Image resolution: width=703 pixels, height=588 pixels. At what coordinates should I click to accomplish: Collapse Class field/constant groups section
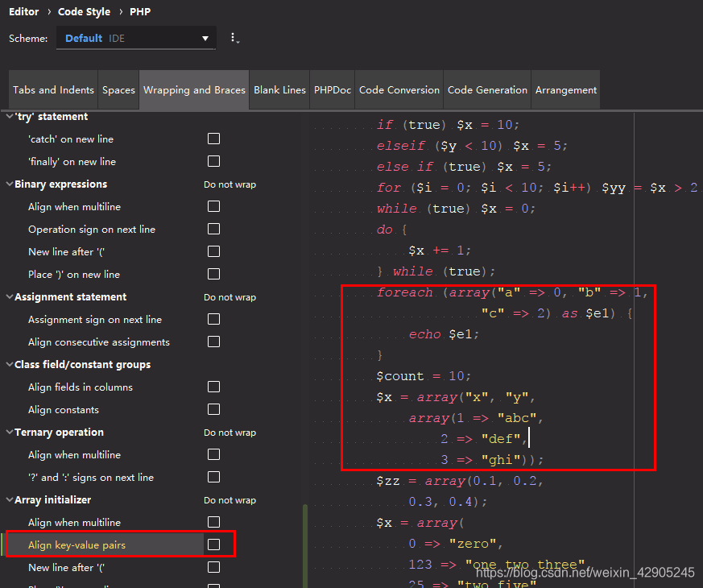point(8,364)
